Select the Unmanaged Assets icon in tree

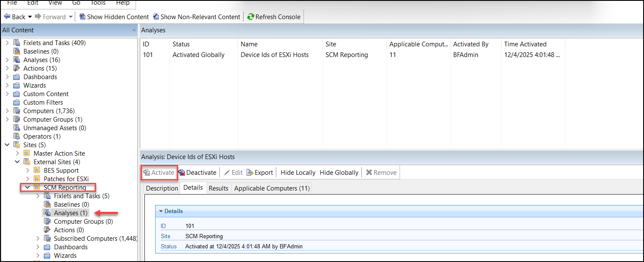click(17, 128)
